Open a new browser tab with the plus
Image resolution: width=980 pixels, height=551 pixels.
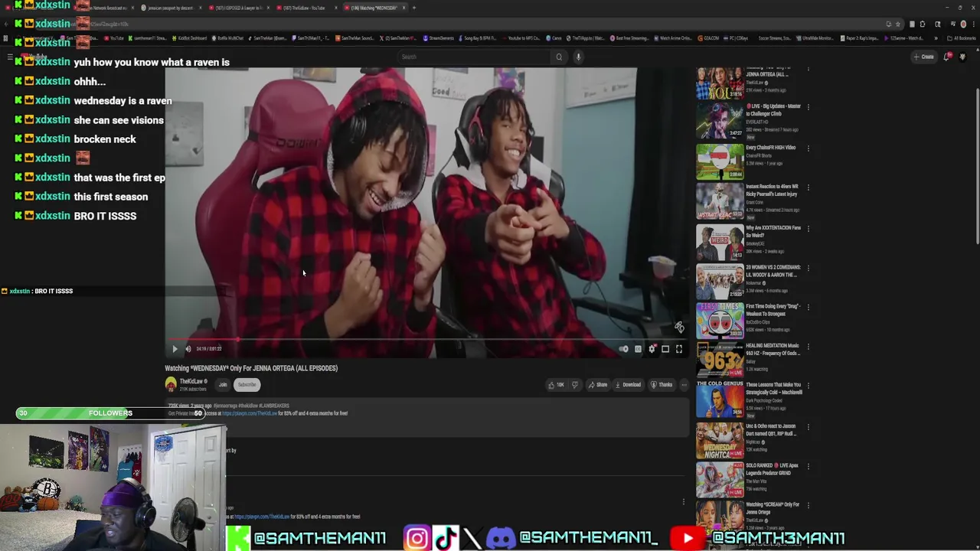pos(414,8)
